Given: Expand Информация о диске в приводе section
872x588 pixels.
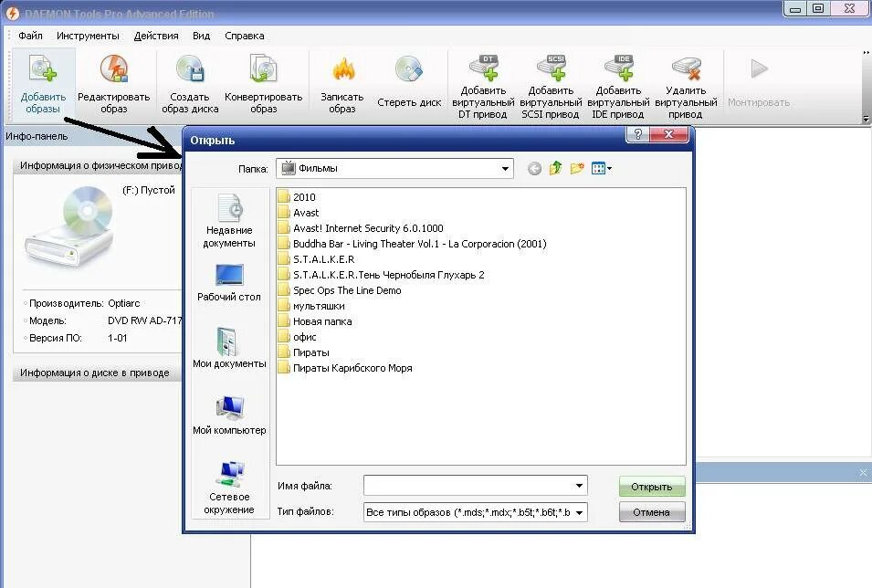Looking at the screenshot, I should point(98,373).
